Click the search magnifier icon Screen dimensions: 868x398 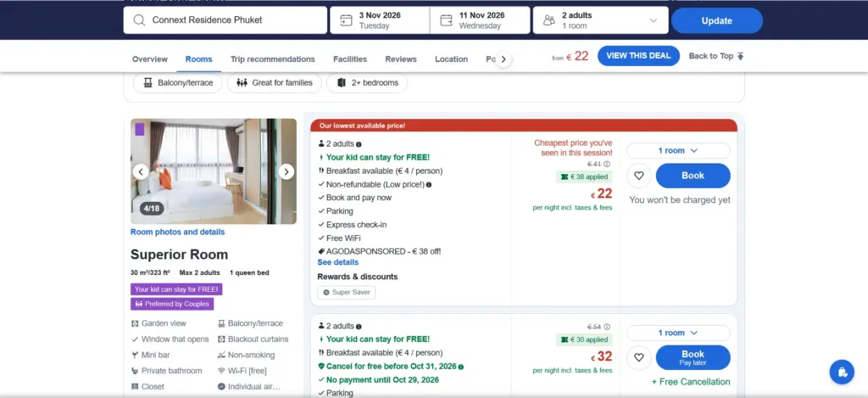click(x=139, y=20)
